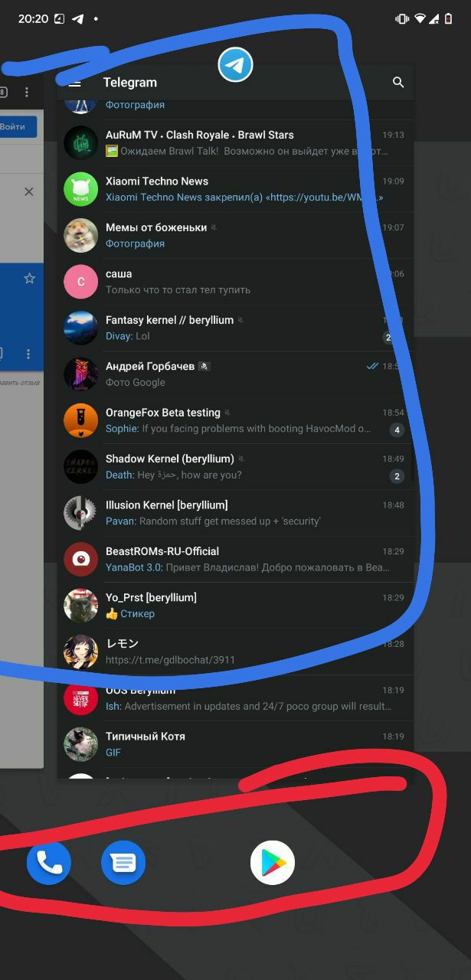
Task: Select 'Fantasy kernel // beryllium' chat name
Action: (x=169, y=320)
